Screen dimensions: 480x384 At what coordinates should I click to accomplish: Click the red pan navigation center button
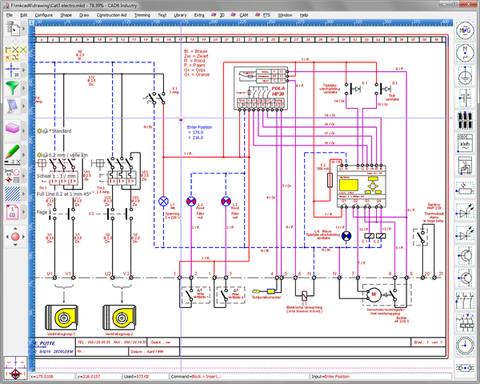pyautogui.click(x=15, y=237)
